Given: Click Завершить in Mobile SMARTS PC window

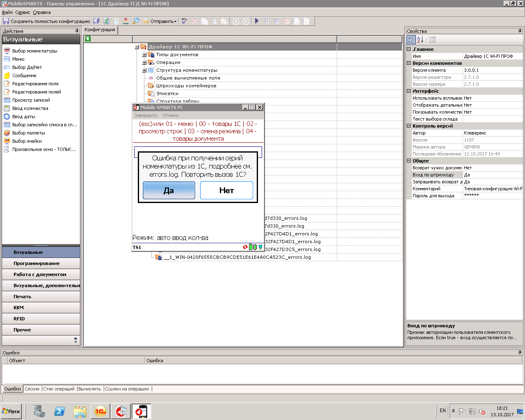Looking at the screenshot, I should click(x=146, y=115).
